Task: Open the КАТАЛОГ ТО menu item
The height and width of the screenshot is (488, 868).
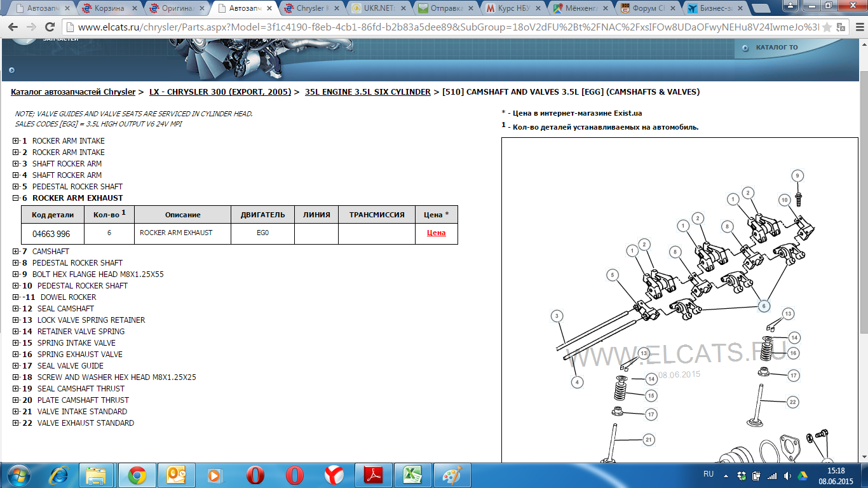Action: [776, 48]
